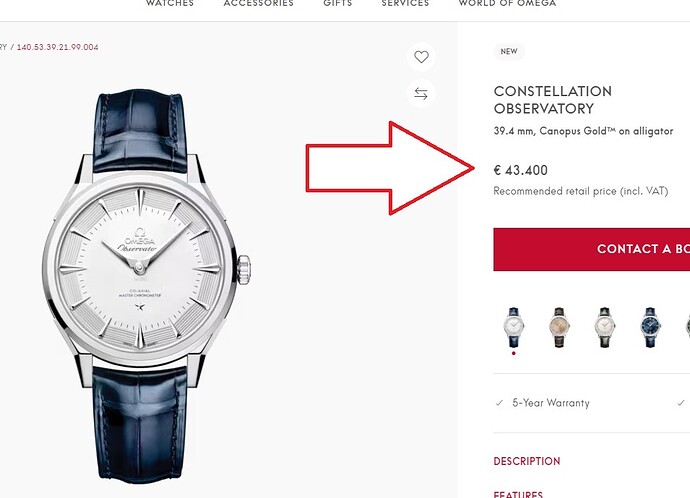The height and width of the screenshot is (498, 690).
Task: Open the Accessories menu
Action: [259, 4]
